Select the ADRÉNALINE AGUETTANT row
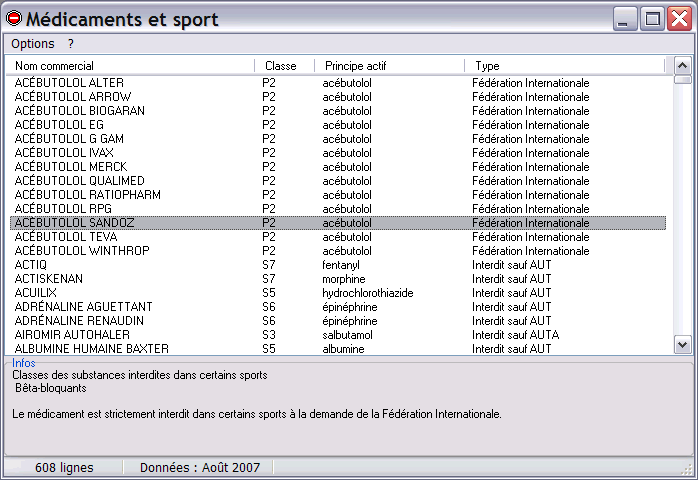Image resolution: width=698 pixels, height=480 pixels. (338, 307)
